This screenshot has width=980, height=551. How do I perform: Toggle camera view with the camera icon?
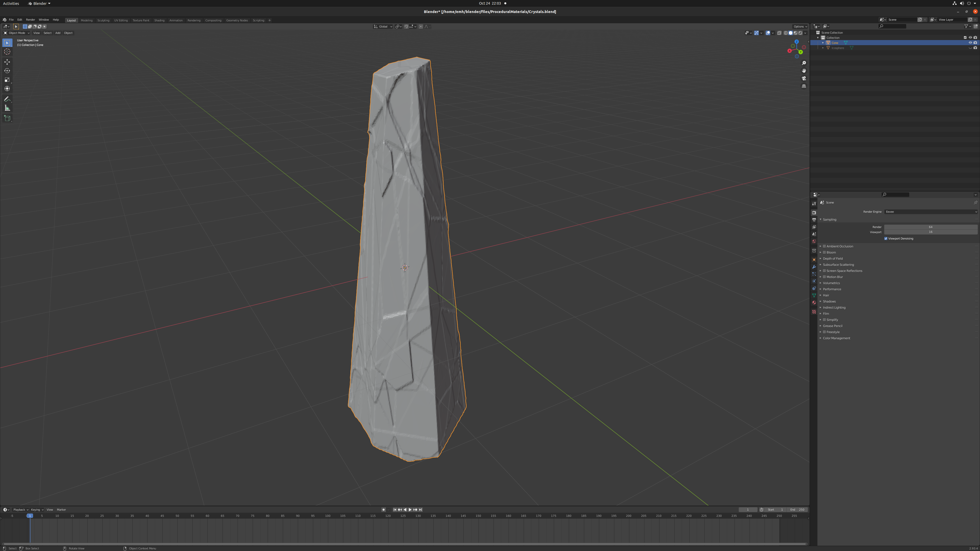804,78
